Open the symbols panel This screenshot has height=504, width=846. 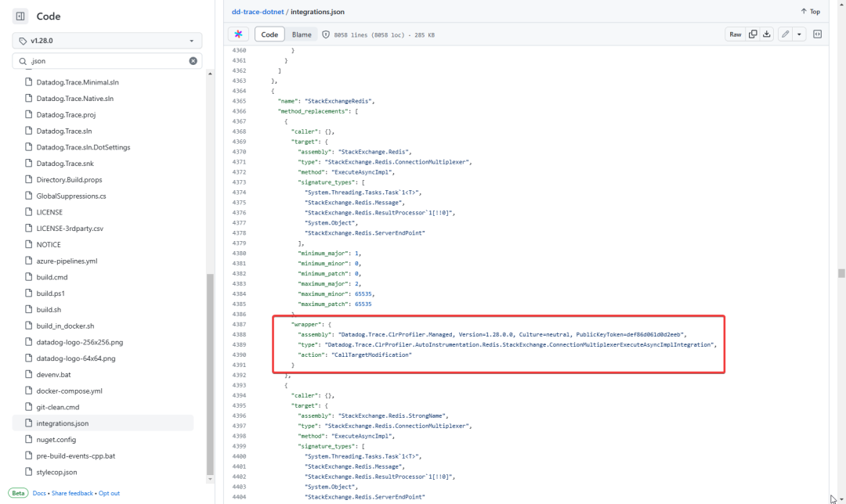point(817,34)
